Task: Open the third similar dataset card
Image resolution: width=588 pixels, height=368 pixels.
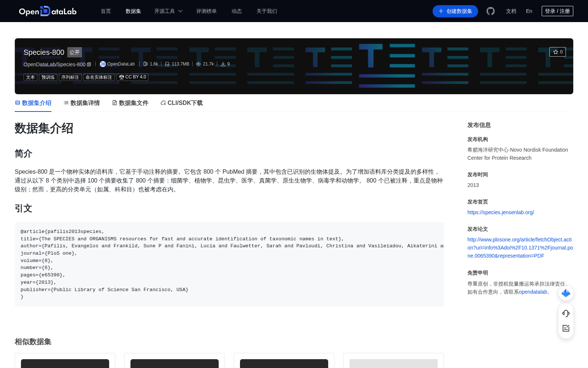Action: tap(284, 361)
